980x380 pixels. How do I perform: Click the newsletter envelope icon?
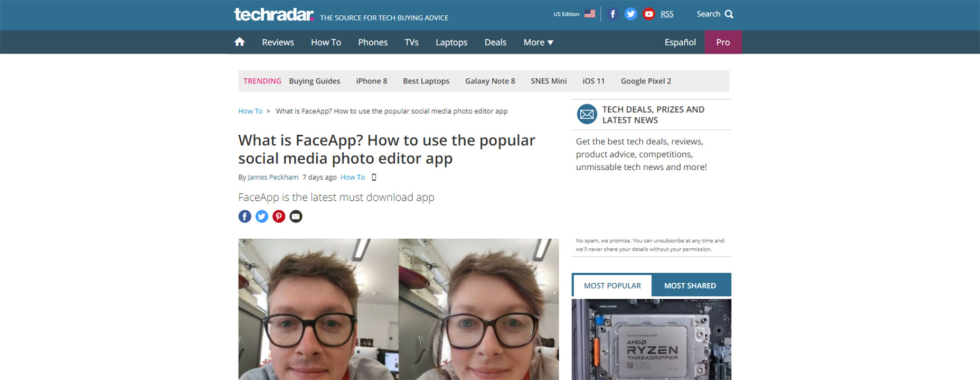coord(587,114)
